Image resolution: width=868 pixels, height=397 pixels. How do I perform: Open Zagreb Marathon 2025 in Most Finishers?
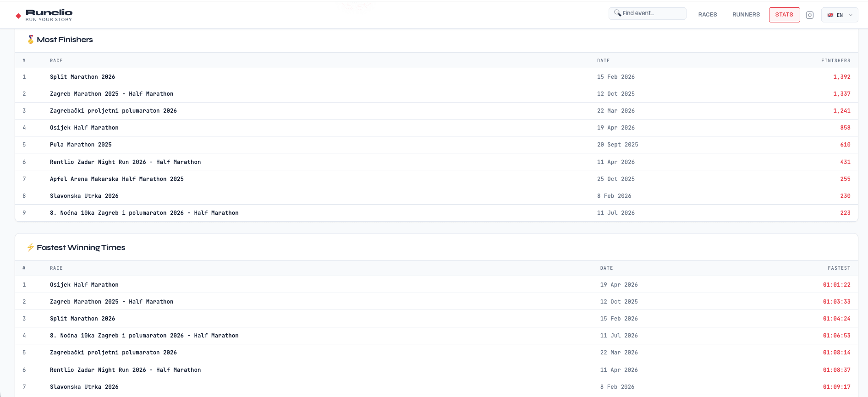point(112,94)
